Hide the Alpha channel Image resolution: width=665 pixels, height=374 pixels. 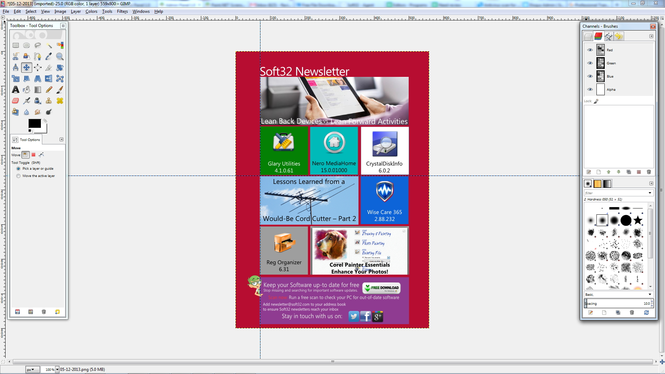click(590, 89)
